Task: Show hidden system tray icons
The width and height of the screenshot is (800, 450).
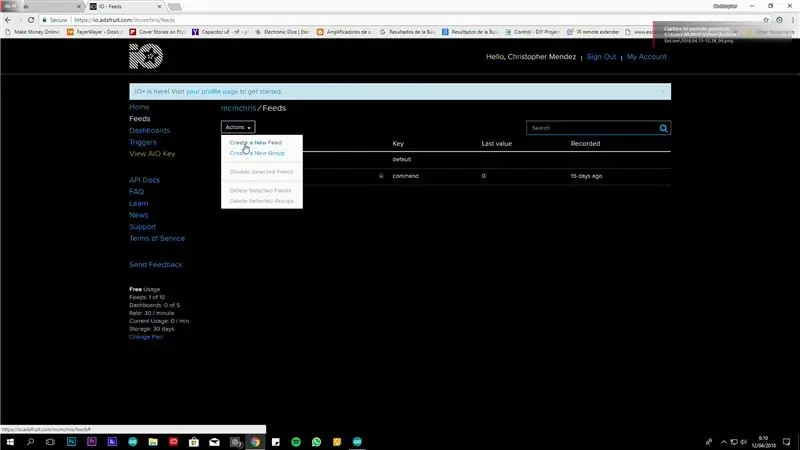Action: tap(723, 442)
